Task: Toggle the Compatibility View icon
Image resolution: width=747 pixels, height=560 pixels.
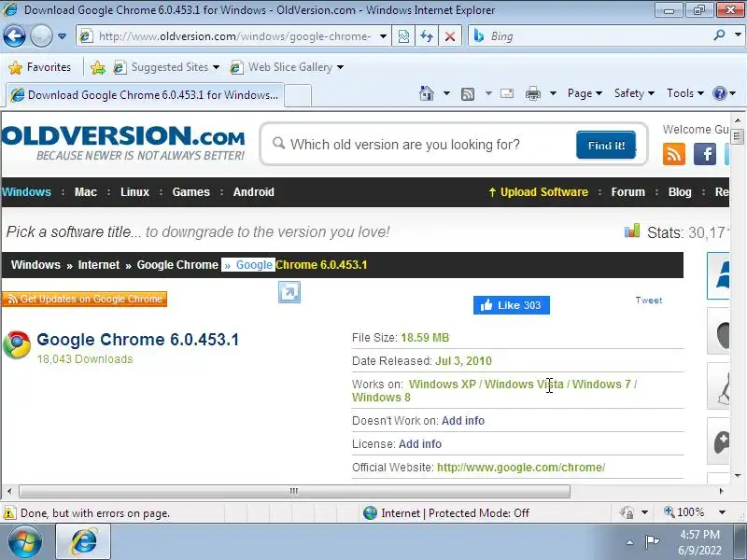Action: [403, 36]
